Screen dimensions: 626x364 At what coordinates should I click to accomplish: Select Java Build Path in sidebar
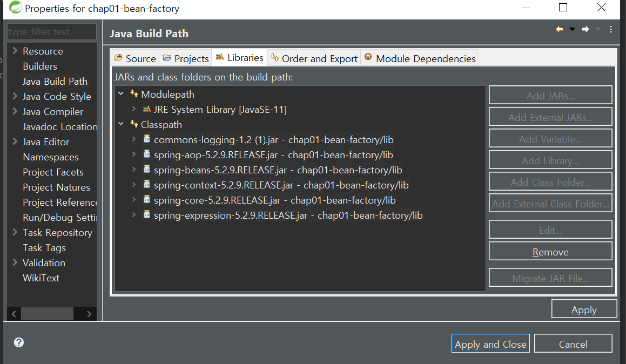(55, 82)
